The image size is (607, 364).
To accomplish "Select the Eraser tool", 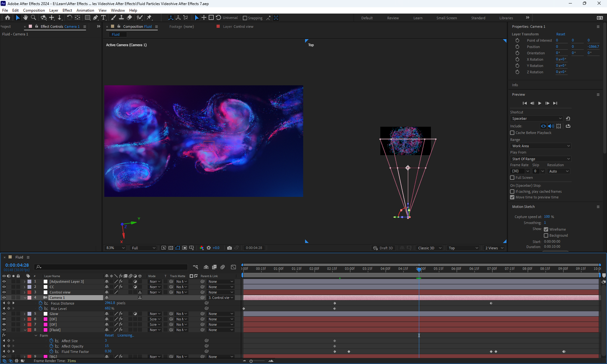I will [130, 18].
